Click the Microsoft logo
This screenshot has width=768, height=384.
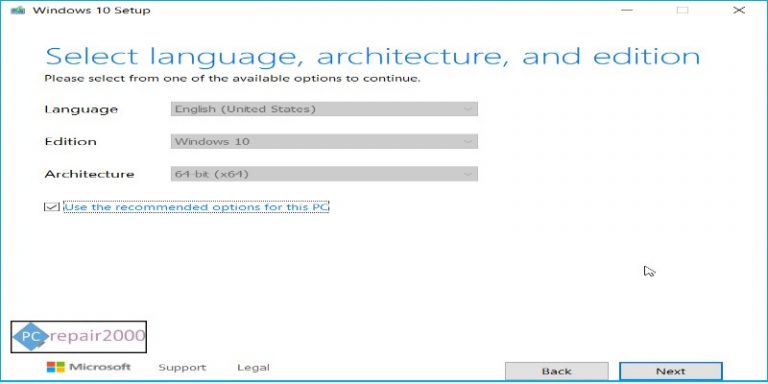pos(89,367)
